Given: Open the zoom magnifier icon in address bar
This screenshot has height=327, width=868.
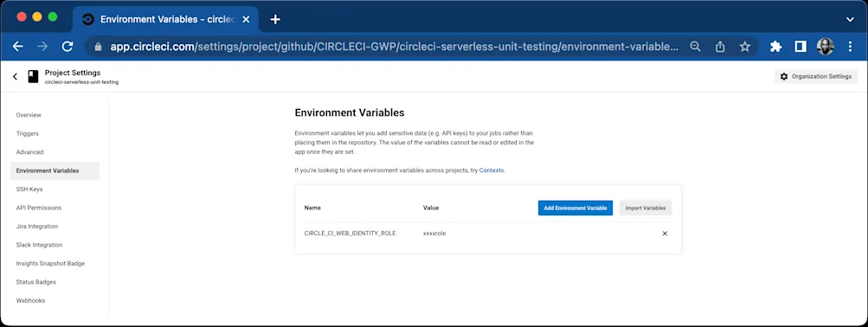Looking at the screenshot, I should tap(695, 47).
